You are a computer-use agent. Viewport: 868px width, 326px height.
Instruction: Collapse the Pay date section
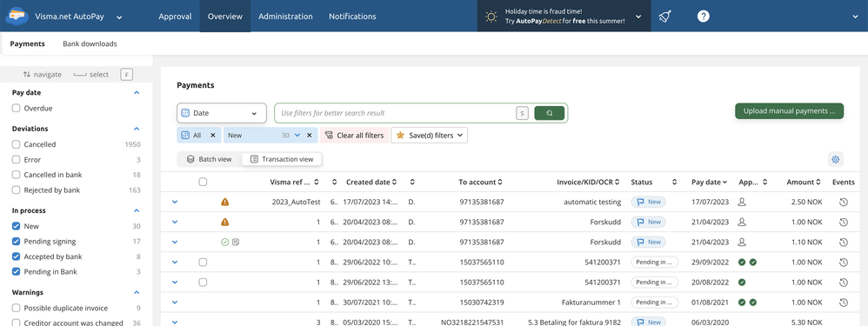click(x=137, y=93)
